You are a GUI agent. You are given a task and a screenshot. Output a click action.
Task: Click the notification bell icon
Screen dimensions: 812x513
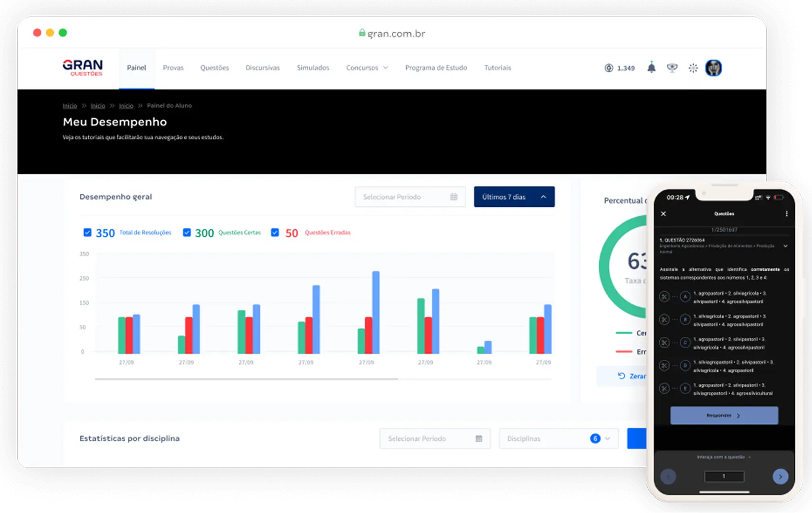coord(651,68)
